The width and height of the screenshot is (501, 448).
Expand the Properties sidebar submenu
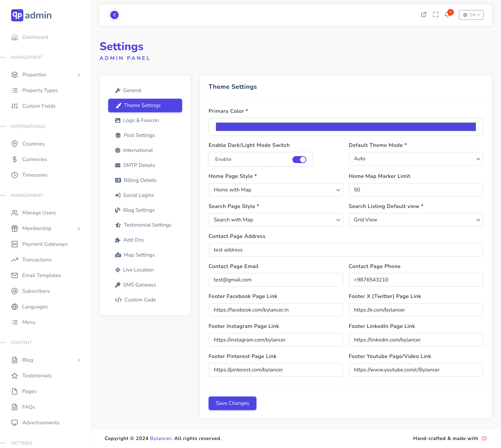coord(79,75)
